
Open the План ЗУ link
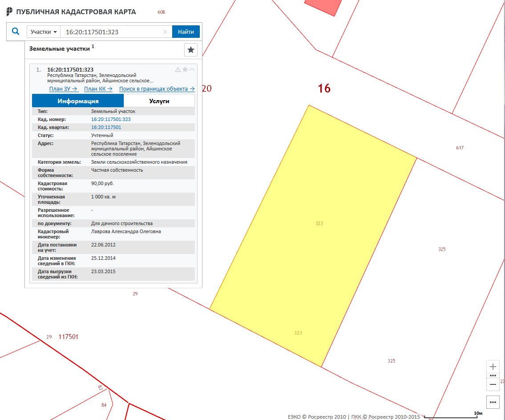pos(64,89)
